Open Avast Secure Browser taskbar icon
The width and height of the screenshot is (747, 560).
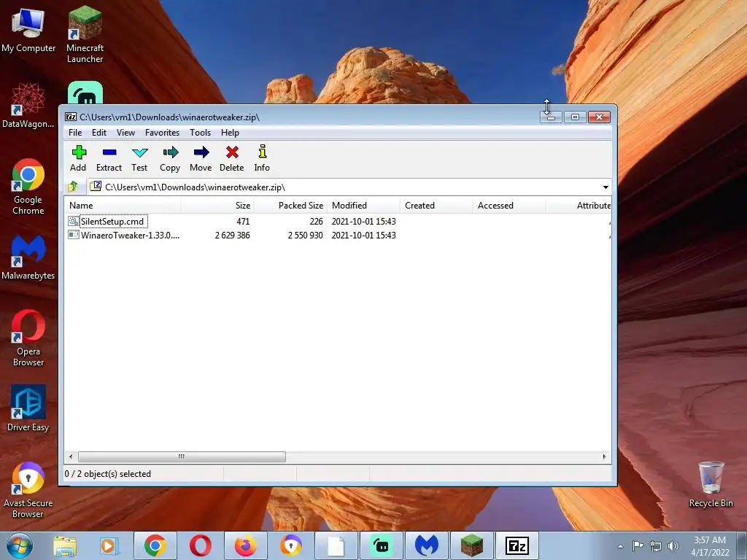pos(291,545)
